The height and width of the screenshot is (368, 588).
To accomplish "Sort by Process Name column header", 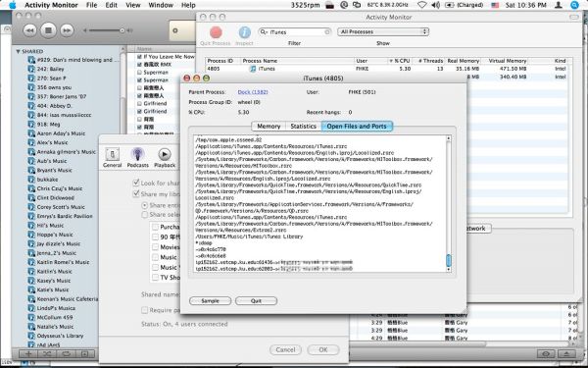I will 297,61.
